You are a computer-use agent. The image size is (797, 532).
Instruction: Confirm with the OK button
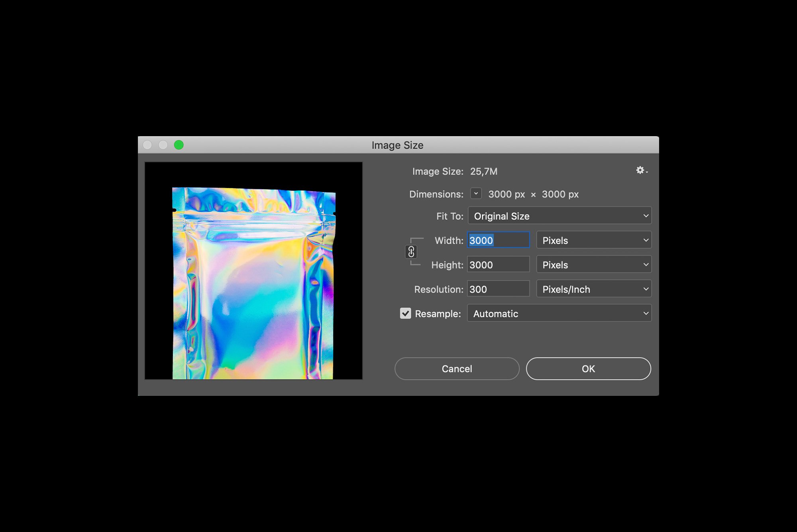coord(588,369)
